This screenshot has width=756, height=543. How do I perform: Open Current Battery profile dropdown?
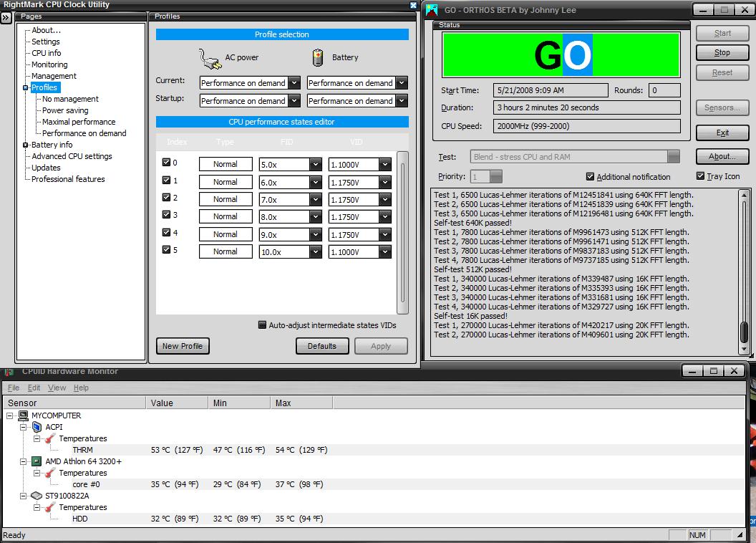(402, 83)
